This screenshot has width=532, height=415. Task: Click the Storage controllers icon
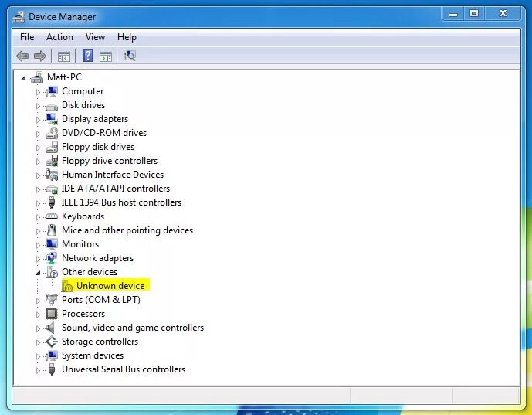pyautogui.click(x=52, y=342)
